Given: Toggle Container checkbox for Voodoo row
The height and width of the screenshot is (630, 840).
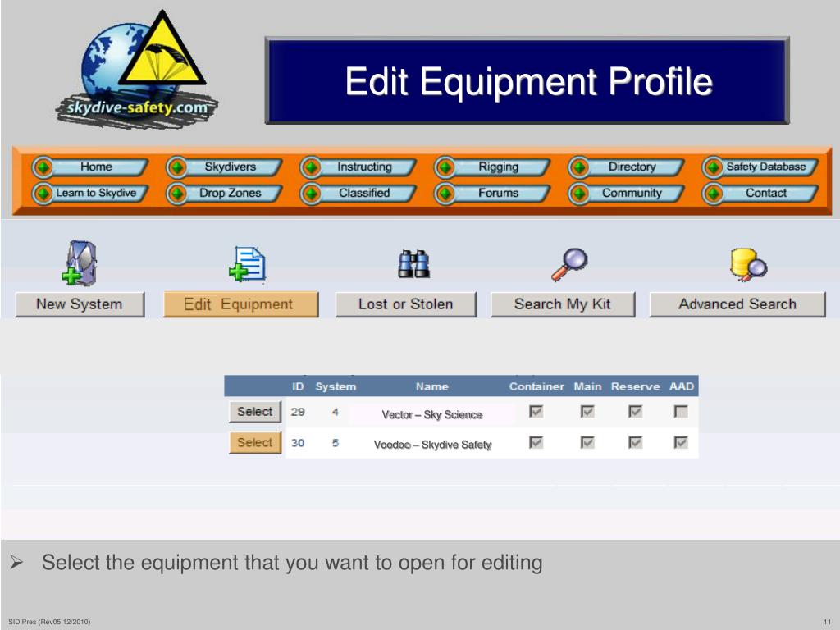Looking at the screenshot, I should pyautogui.click(x=536, y=442).
